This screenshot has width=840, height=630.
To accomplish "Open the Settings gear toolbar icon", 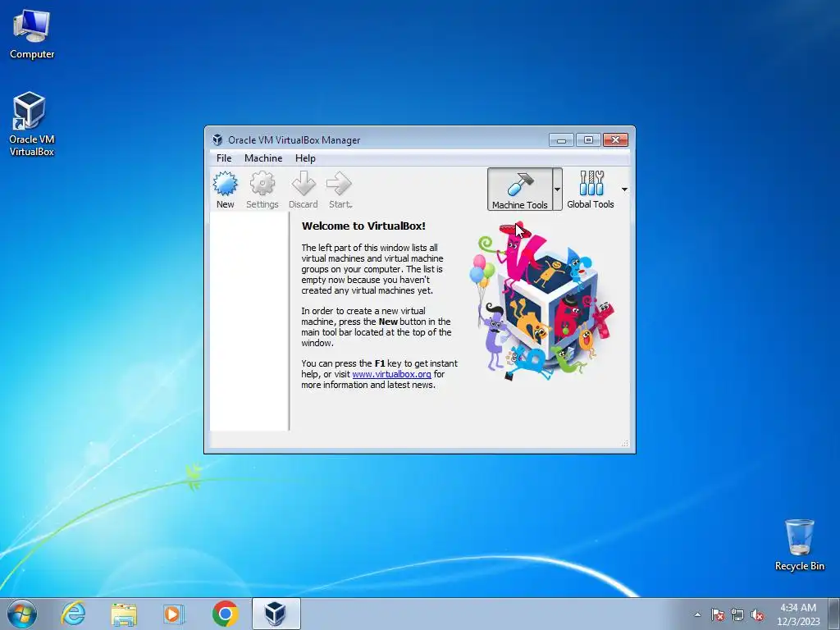I will tap(262, 189).
